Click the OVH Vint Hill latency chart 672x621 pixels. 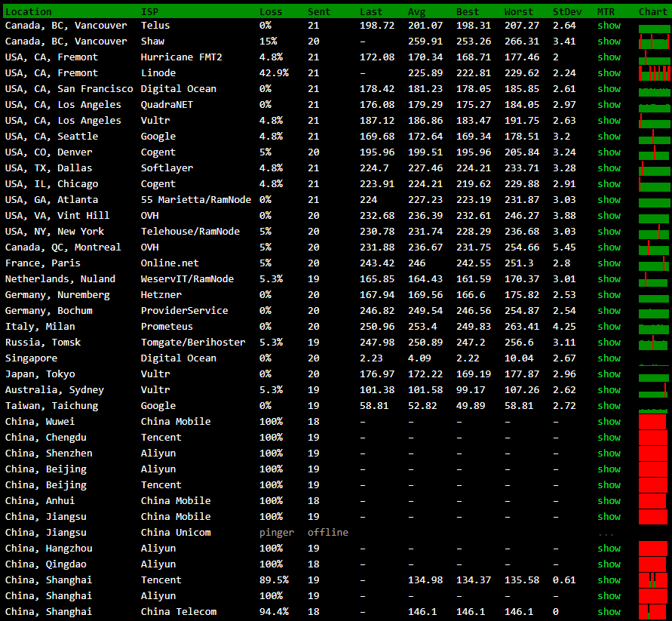tap(654, 218)
